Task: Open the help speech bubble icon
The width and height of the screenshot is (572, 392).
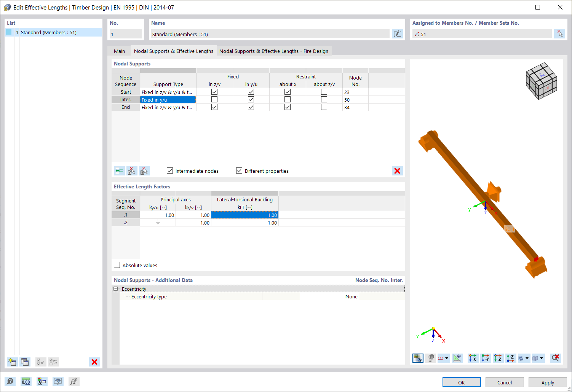Action: coord(10,381)
